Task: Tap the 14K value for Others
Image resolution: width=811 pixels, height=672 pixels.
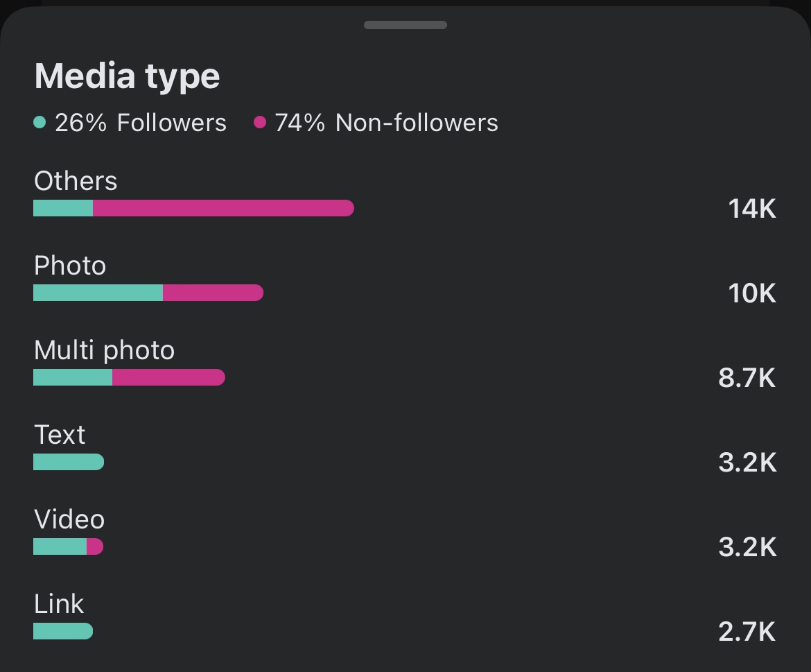Action: click(x=751, y=208)
